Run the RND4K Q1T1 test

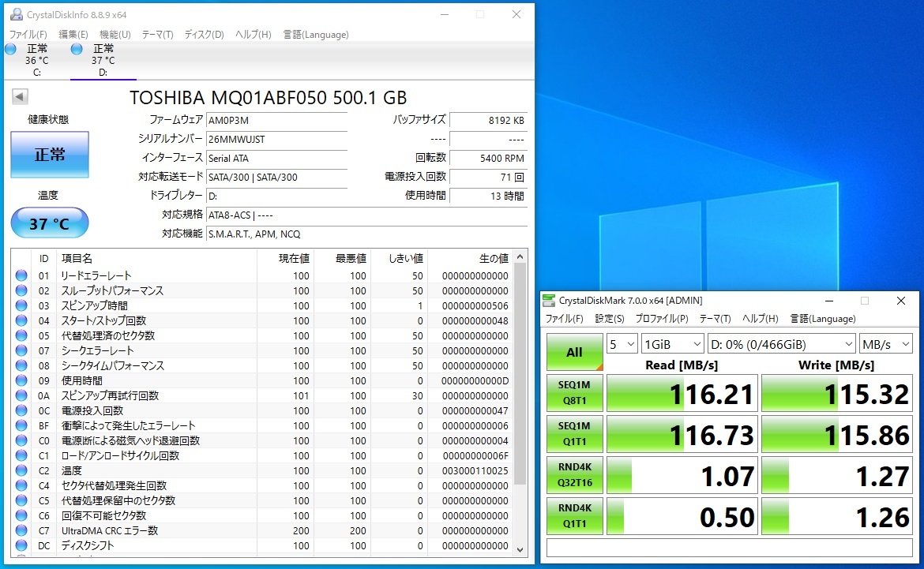(x=575, y=516)
